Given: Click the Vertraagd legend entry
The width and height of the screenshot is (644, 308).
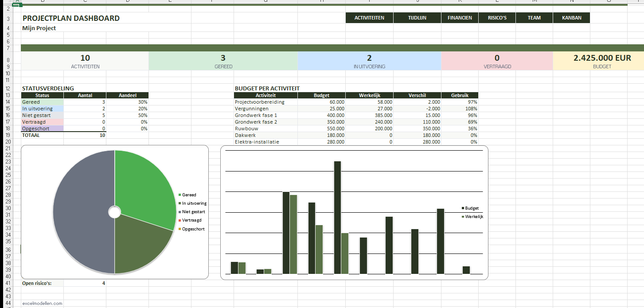Looking at the screenshot, I should [x=191, y=220].
